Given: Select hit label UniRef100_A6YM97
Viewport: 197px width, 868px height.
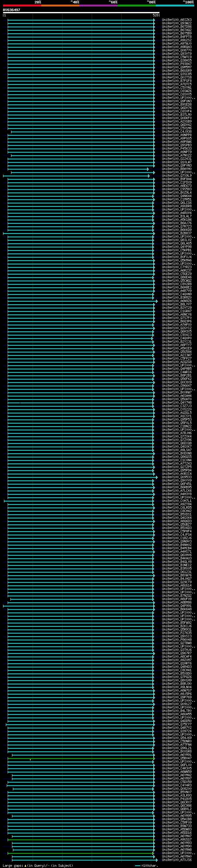Looking at the screenshot, I should coord(177,778).
